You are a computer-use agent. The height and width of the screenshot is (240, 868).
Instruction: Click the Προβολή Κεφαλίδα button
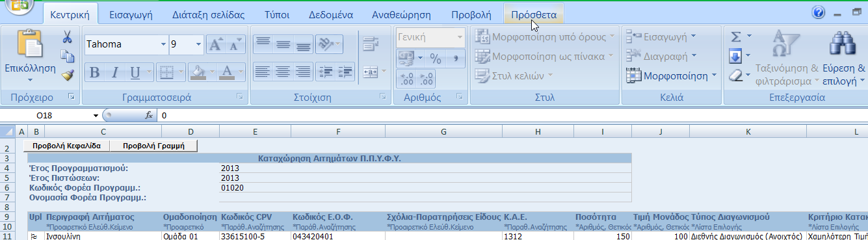(x=67, y=146)
